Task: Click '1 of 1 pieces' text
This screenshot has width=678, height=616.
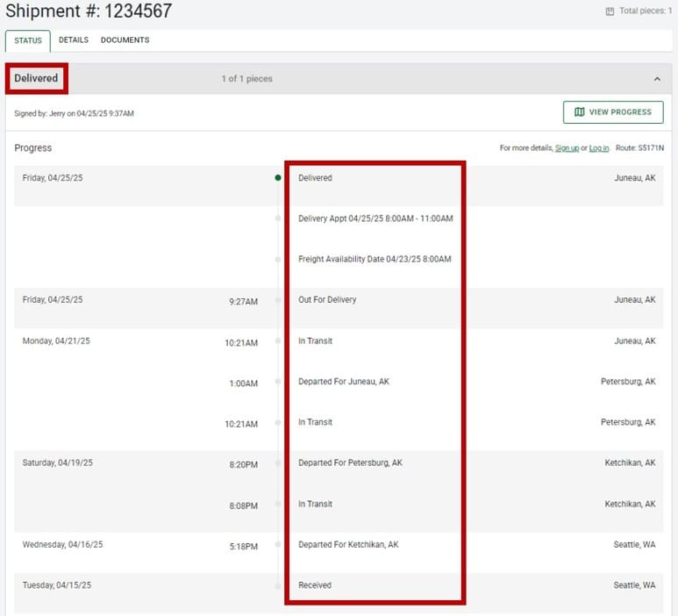Action: [x=246, y=79]
